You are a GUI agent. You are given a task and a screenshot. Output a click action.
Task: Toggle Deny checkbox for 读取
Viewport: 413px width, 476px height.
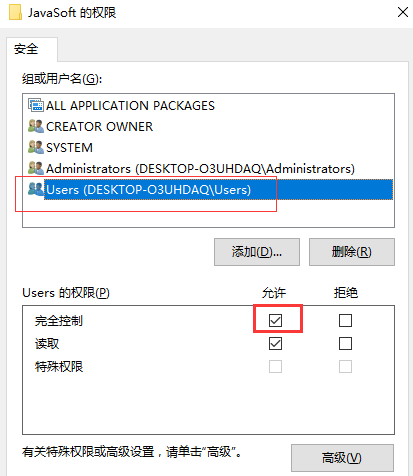(345, 343)
